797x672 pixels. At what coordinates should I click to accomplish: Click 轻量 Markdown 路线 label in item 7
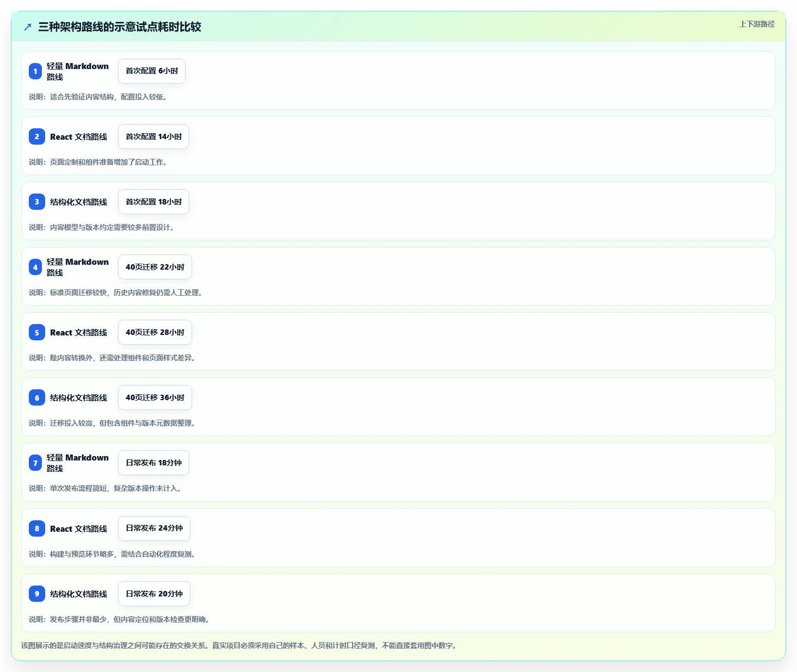pos(78,463)
